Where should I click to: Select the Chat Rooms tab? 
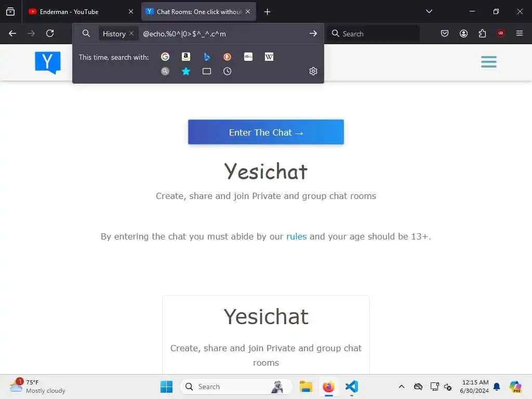click(198, 12)
